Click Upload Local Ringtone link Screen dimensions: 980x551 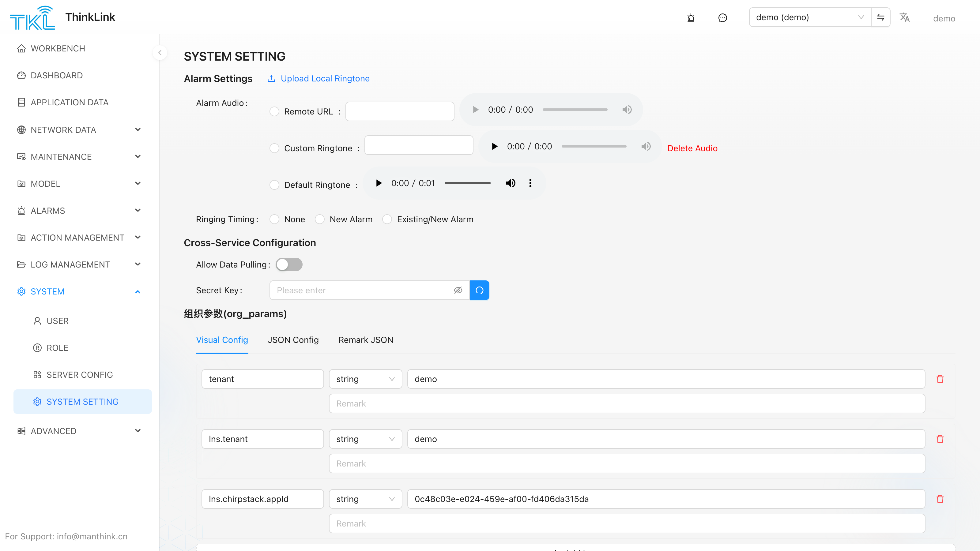pyautogui.click(x=325, y=78)
